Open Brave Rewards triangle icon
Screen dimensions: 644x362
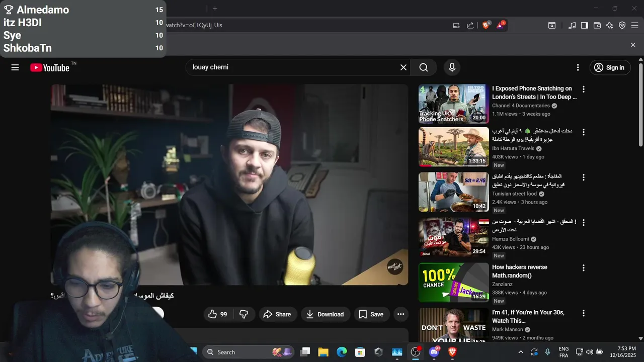click(x=501, y=25)
